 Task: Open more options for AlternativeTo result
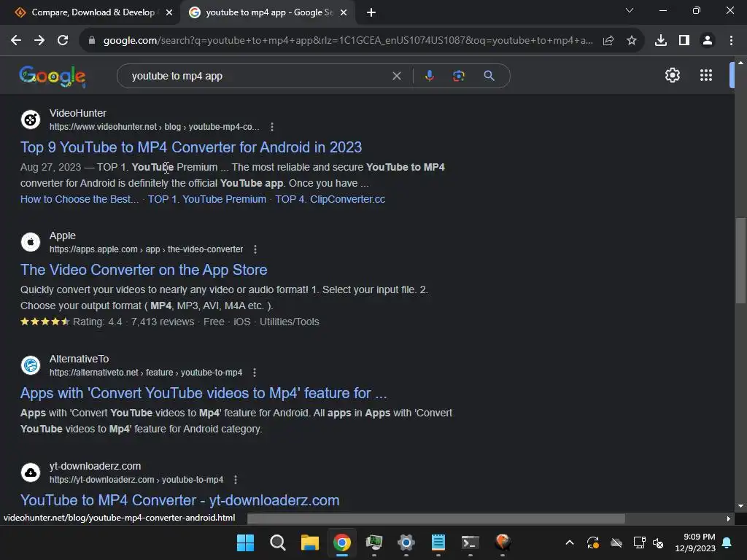tap(255, 373)
